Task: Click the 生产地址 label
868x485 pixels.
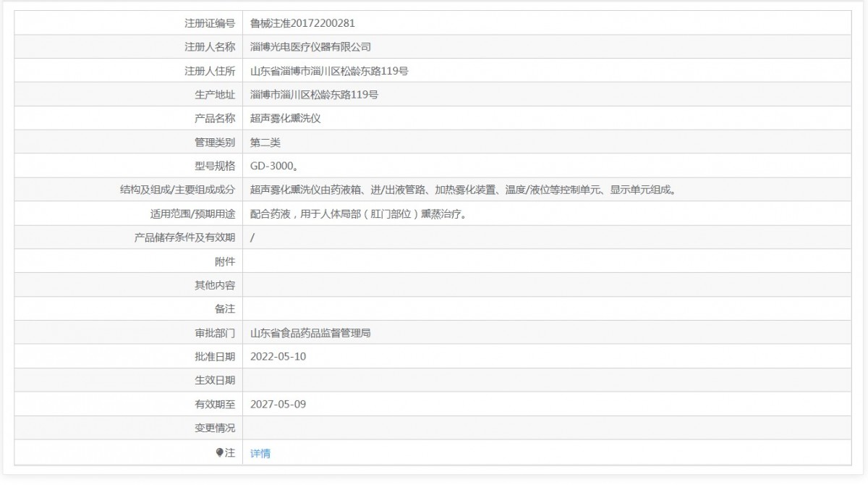Action: click(x=215, y=95)
